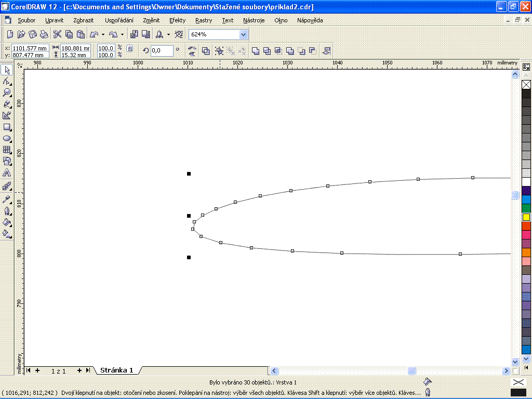Image resolution: width=532 pixels, height=399 pixels.
Task: Select the Stránka 1 page tab
Action: pos(117,370)
